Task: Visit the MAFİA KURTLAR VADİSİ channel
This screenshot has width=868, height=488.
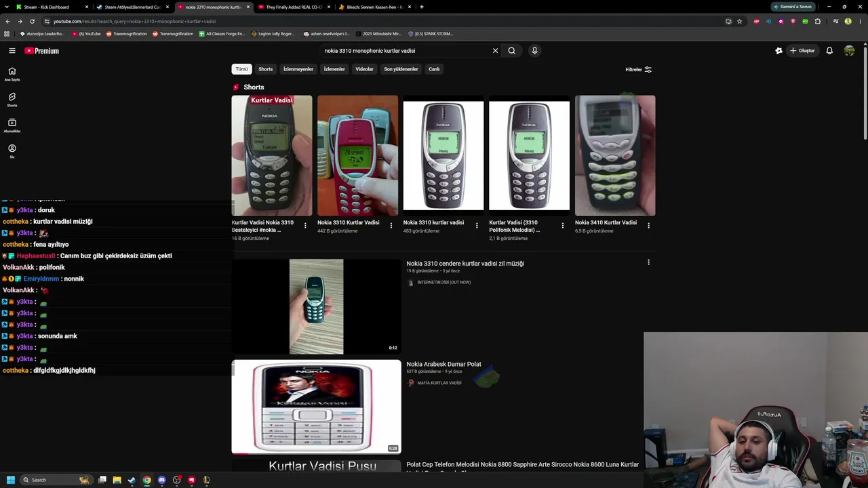Action: 439,383
